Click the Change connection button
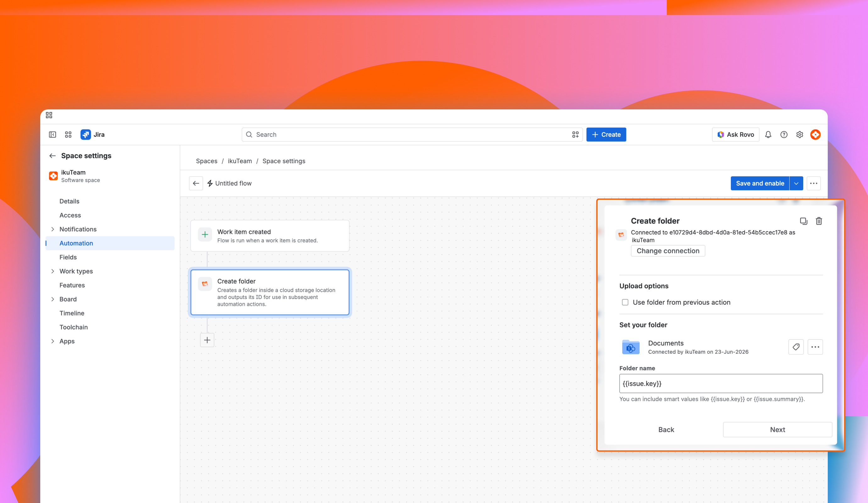This screenshot has width=868, height=503. tap(668, 251)
